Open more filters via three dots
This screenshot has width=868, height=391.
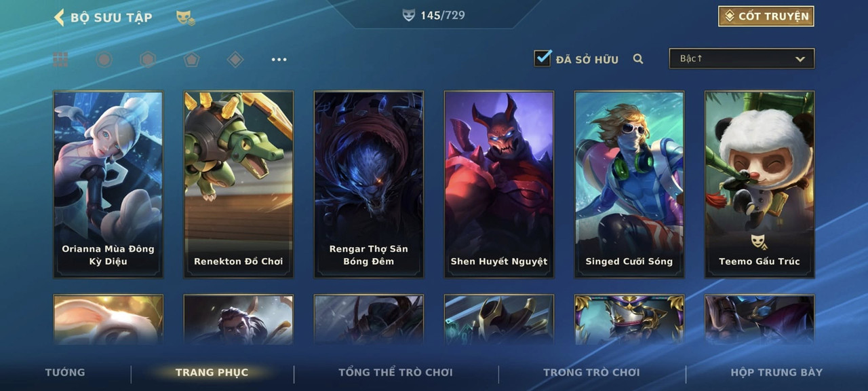point(279,60)
